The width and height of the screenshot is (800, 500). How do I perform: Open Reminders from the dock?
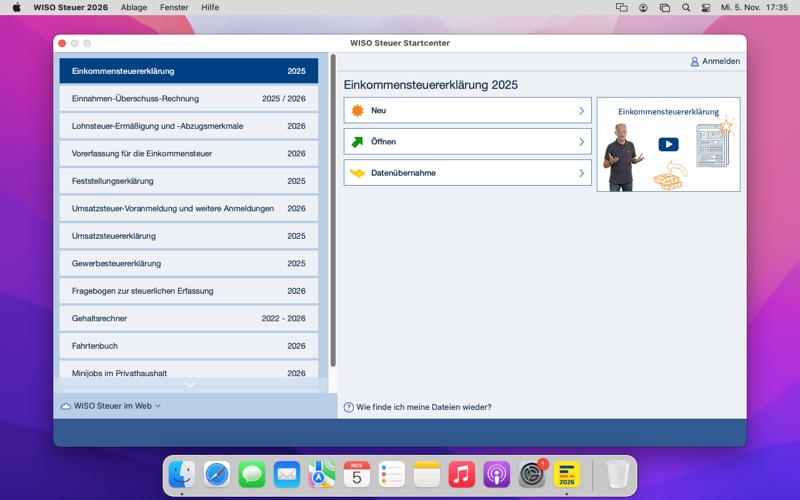tap(392, 474)
